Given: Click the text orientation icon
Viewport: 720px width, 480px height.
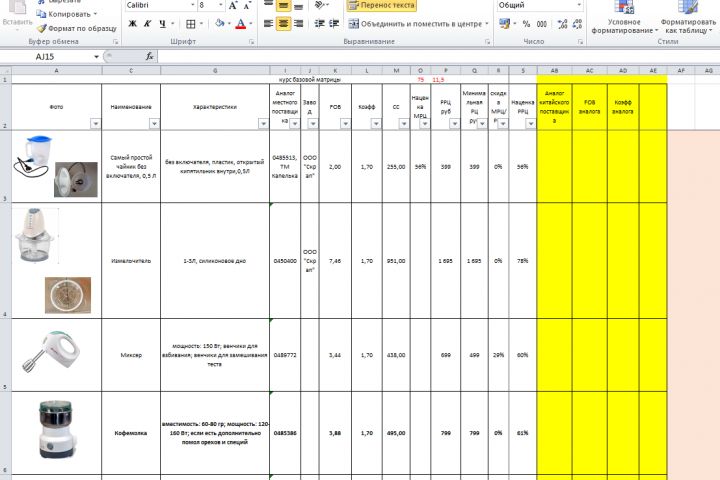Looking at the screenshot, I should tap(320, 5).
